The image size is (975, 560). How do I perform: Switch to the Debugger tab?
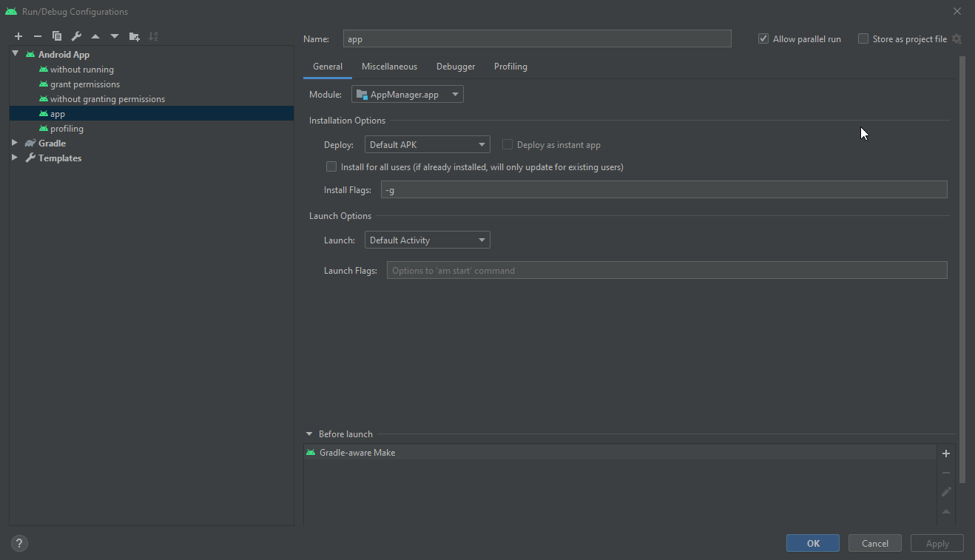455,67
